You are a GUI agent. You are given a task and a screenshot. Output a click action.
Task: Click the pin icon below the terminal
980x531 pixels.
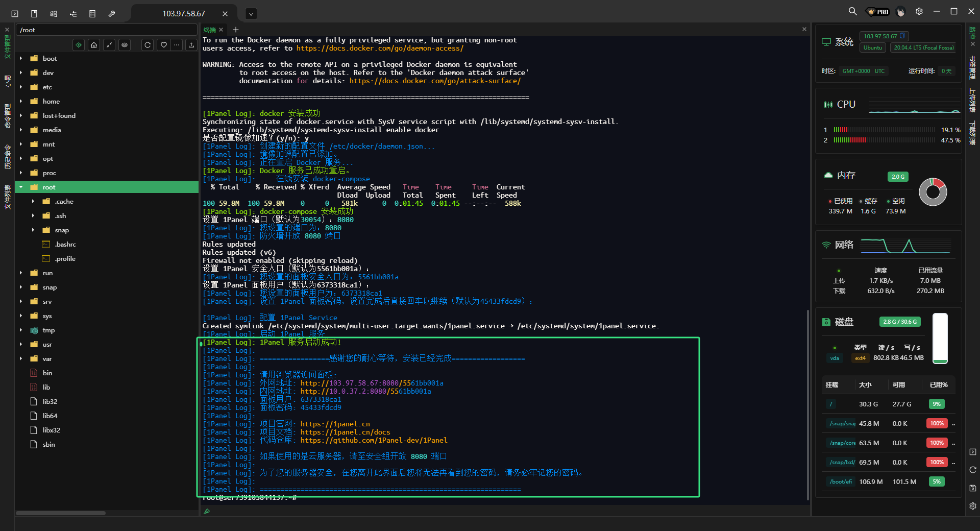pyautogui.click(x=207, y=511)
